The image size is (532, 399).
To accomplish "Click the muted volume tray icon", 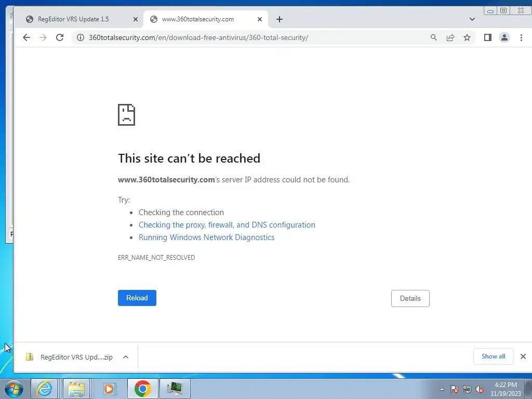I will [480, 390].
